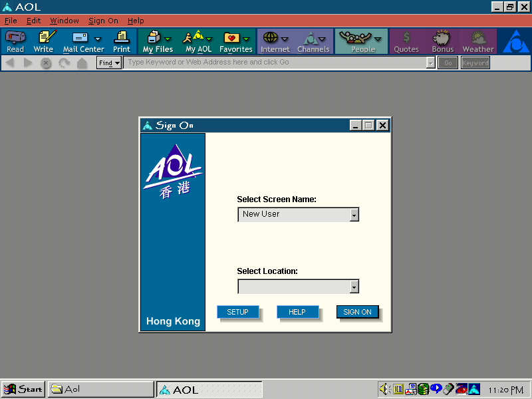Open the Find dropdown in navigation bar
This screenshot has width=532, height=399.
click(109, 63)
